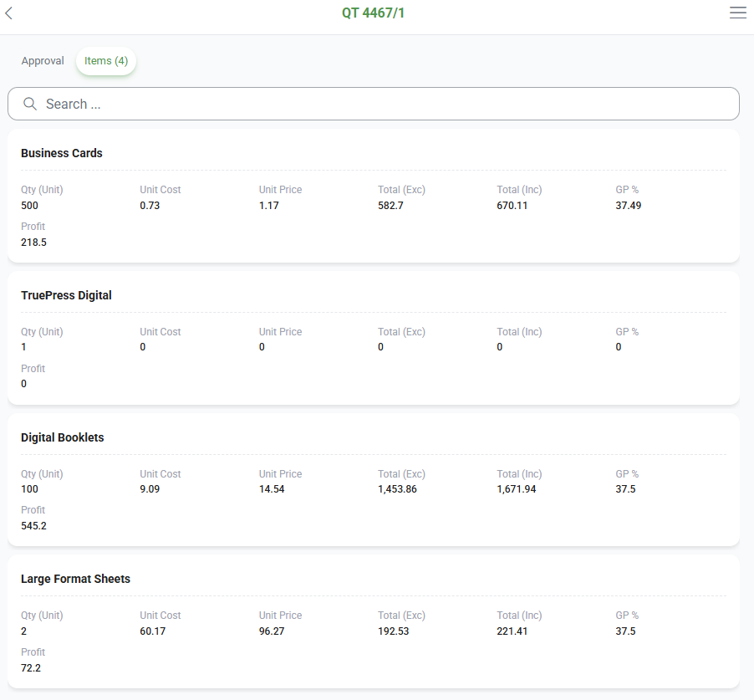Go back using the left arrow icon
Image resolution: width=754 pixels, height=700 pixels.
(8, 13)
